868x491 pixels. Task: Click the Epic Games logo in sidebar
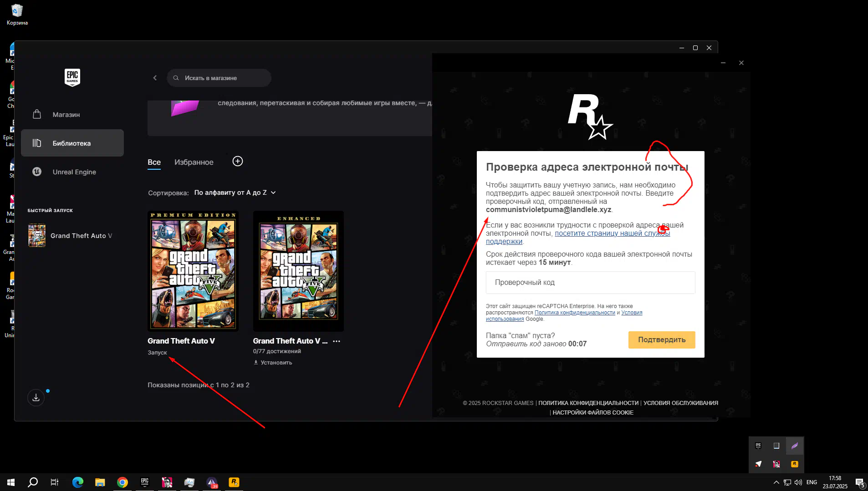[72, 77]
